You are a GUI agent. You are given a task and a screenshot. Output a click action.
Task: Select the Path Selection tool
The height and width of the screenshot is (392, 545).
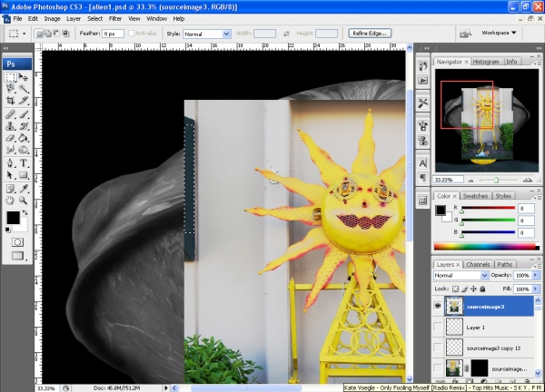tap(10, 174)
